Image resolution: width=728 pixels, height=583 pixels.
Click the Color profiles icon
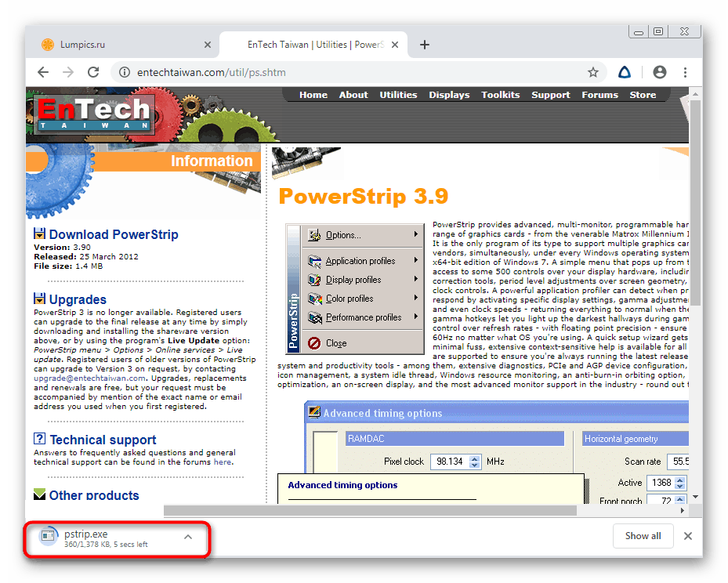coord(314,299)
